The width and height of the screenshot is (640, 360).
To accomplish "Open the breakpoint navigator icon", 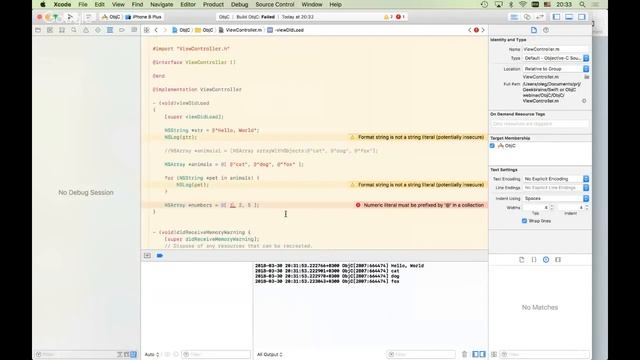I will coord(122,30).
